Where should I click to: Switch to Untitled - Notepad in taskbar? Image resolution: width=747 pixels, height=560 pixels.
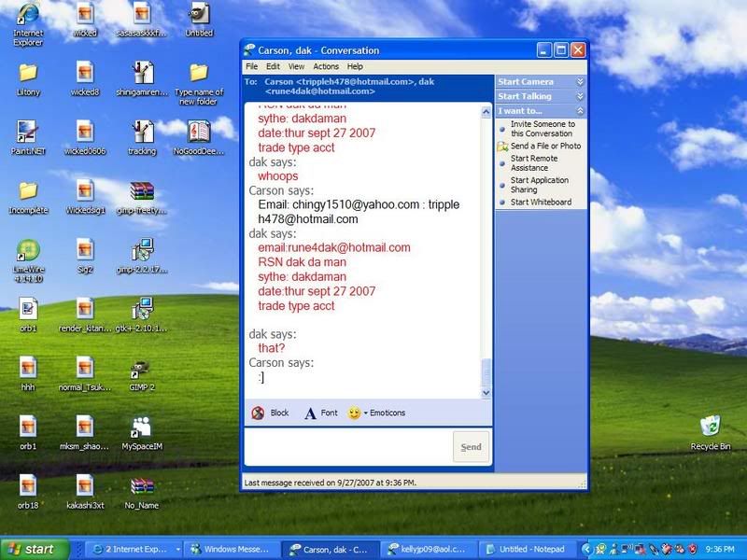click(x=526, y=550)
